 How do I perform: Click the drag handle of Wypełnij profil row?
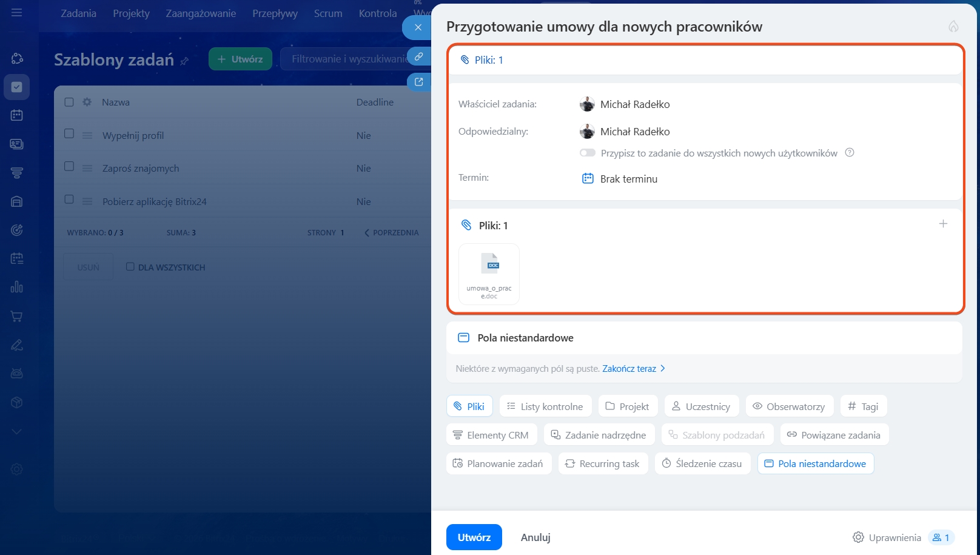[x=87, y=135]
